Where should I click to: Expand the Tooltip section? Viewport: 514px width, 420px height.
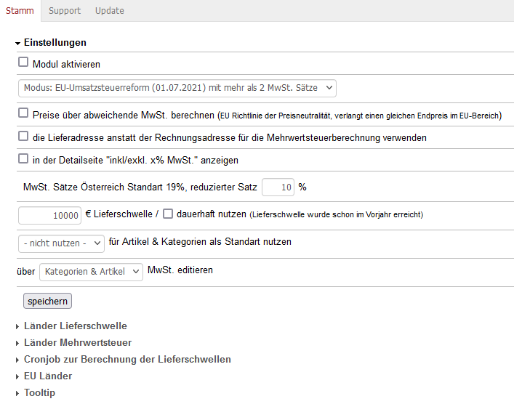pos(39,392)
